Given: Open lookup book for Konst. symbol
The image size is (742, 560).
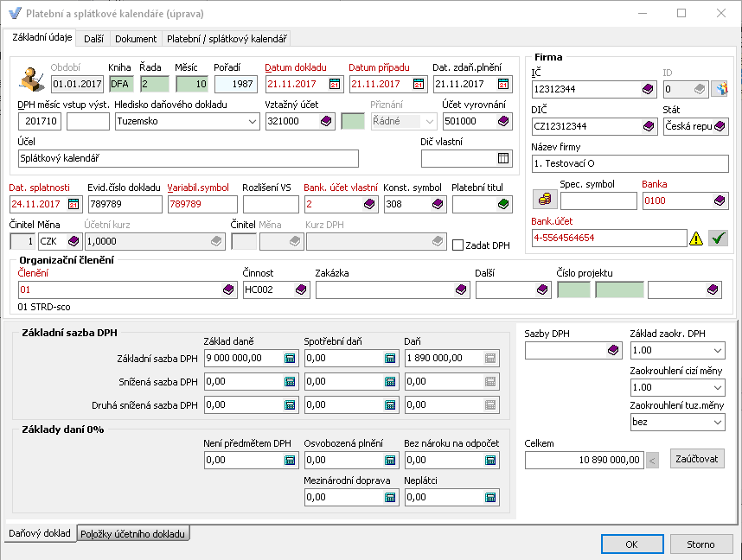Looking at the screenshot, I should tap(438, 204).
